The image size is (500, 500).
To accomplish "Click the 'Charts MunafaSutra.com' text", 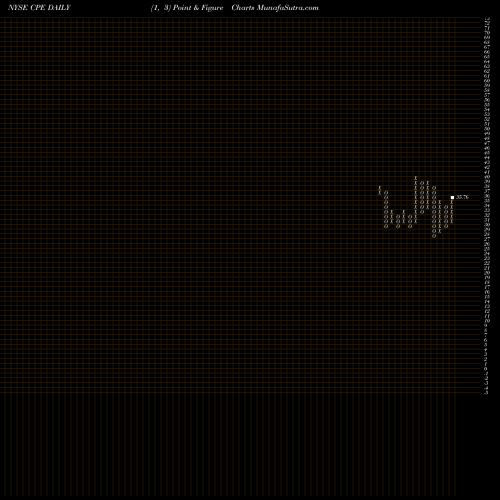I will coord(275,8).
